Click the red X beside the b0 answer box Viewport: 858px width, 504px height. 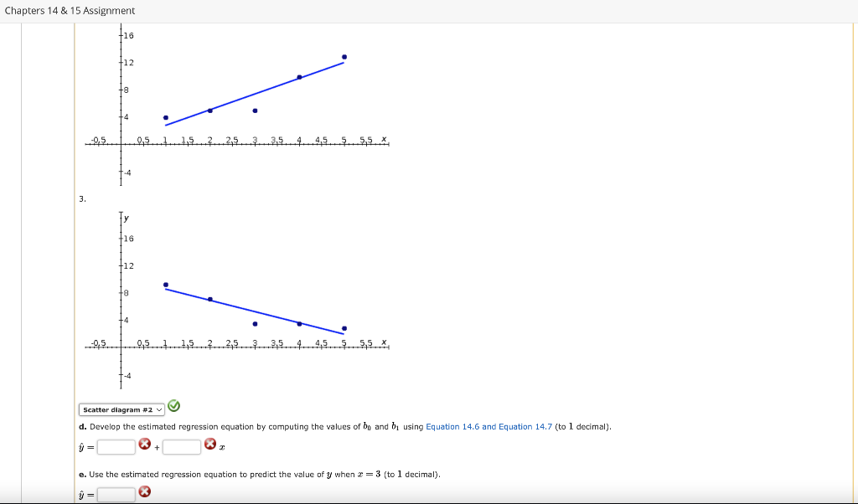(144, 443)
